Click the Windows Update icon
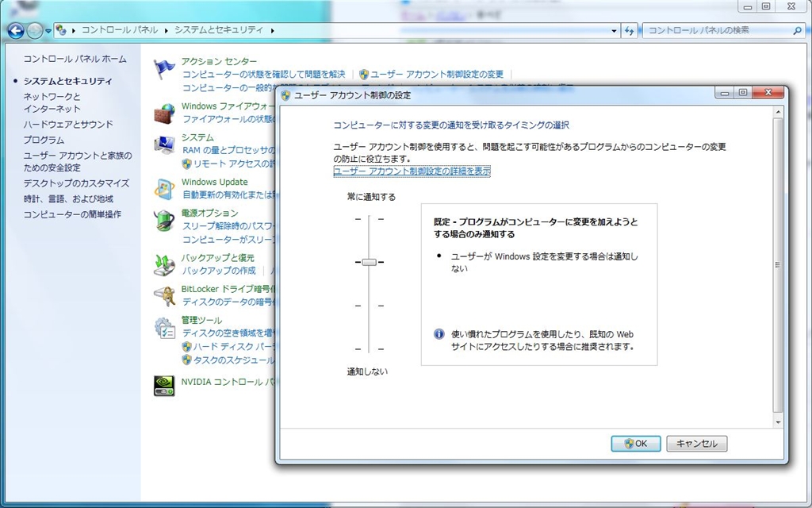 [164, 189]
